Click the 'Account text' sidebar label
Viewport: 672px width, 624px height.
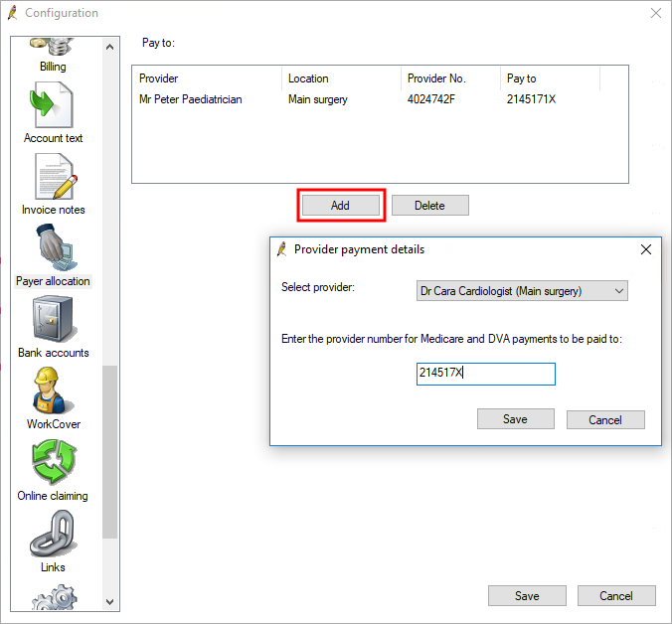pos(53,138)
